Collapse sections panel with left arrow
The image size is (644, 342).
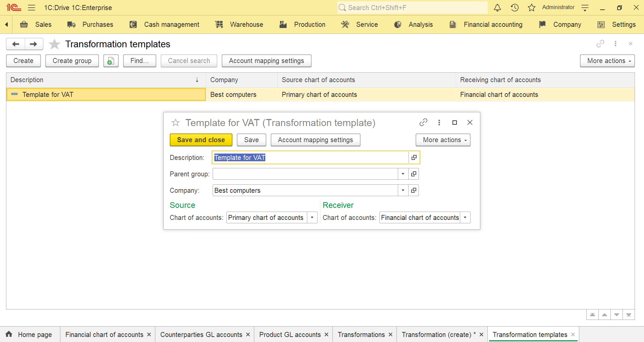pyautogui.click(x=6, y=24)
